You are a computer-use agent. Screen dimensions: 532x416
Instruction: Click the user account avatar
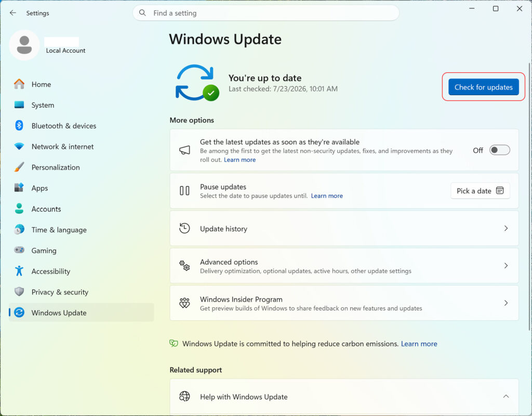[x=24, y=45]
